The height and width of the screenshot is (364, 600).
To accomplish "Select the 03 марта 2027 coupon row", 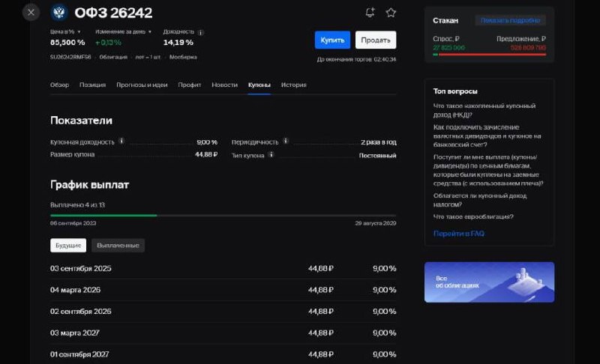I will coord(223,333).
